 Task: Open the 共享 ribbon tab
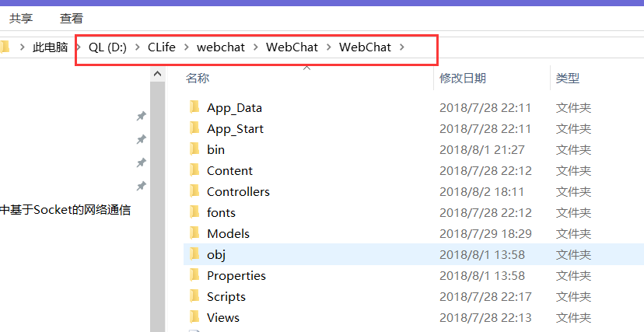coord(21,19)
